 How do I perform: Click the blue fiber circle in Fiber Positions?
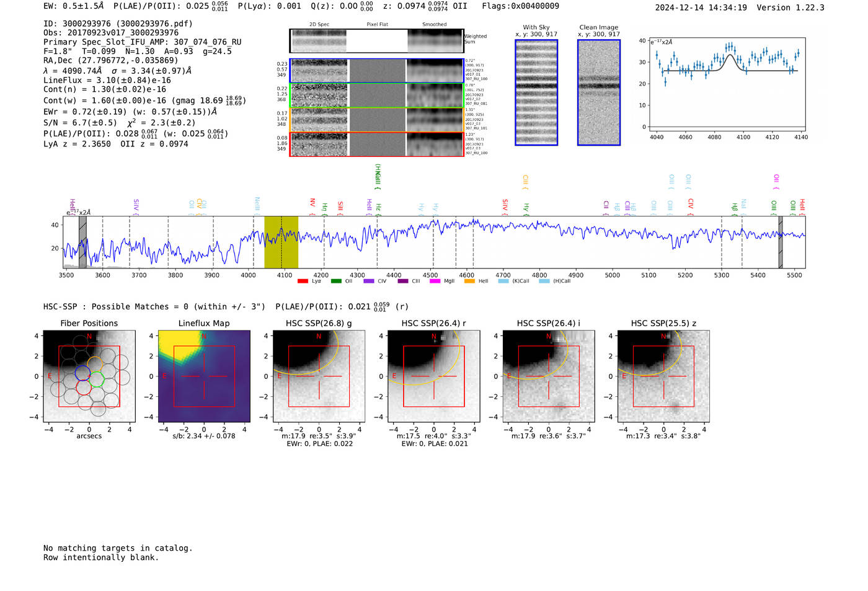pyautogui.click(x=82, y=373)
